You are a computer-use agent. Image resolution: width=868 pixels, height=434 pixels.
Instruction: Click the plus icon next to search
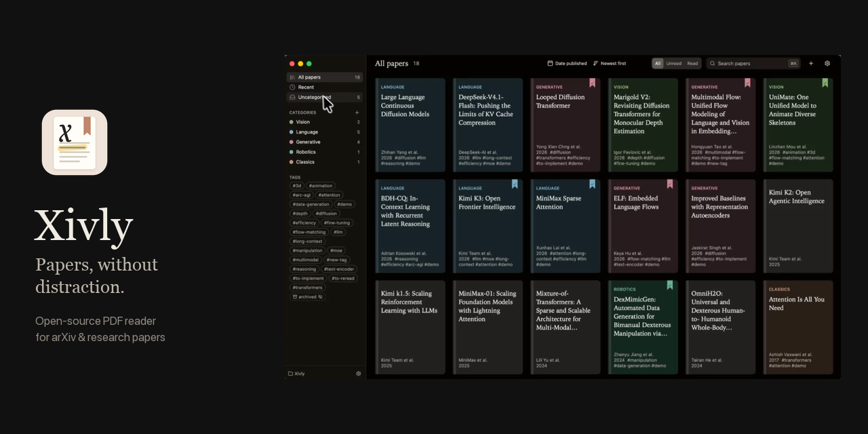(x=811, y=64)
